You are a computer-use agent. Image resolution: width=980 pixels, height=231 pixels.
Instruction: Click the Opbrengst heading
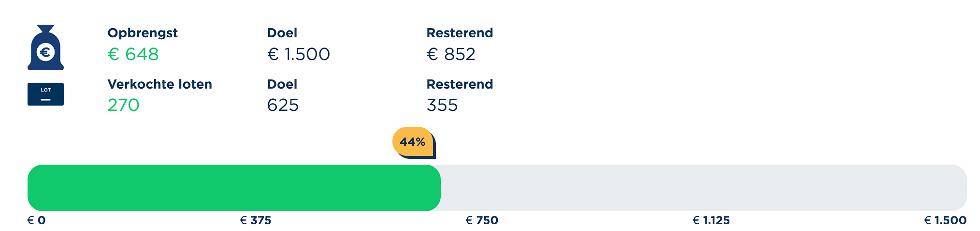143,33
